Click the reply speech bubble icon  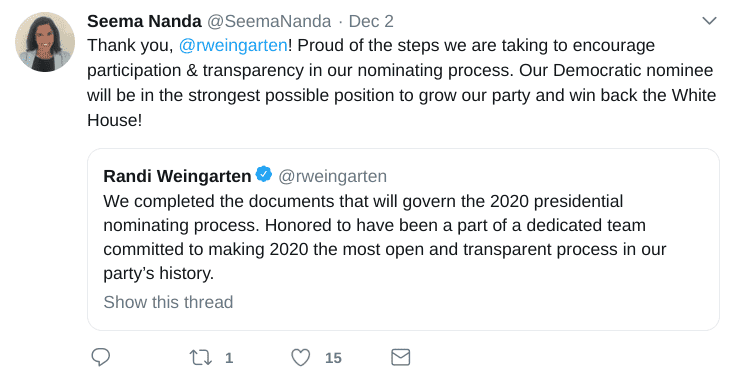pos(100,357)
